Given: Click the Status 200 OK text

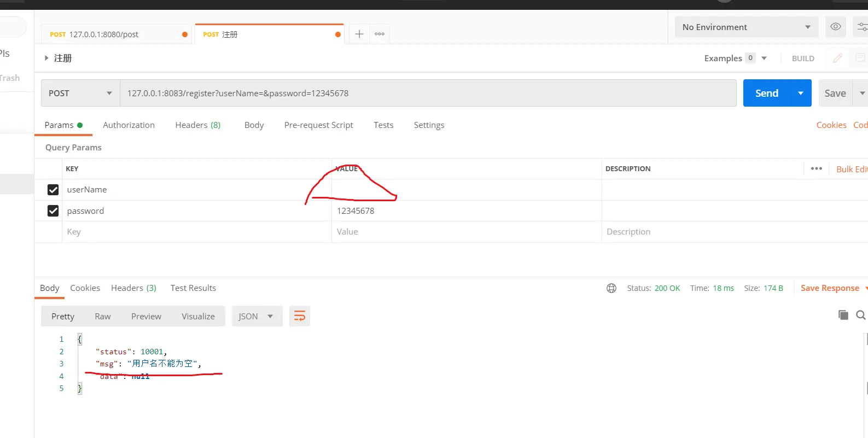Looking at the screenshot, I should (x=653, y=288).
